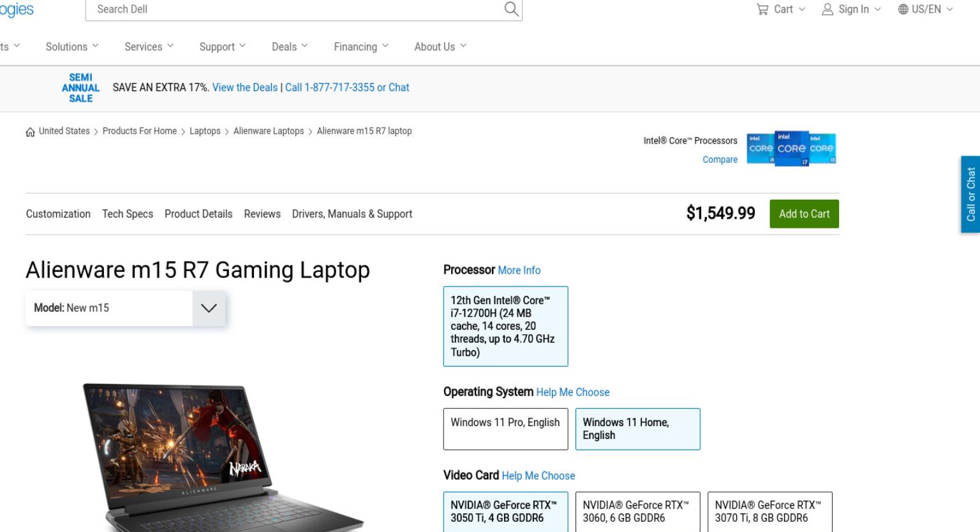The image size is (980, 532).
Task: Choose the RTX 3060 6 GB video card
Action: click(637, 512)
